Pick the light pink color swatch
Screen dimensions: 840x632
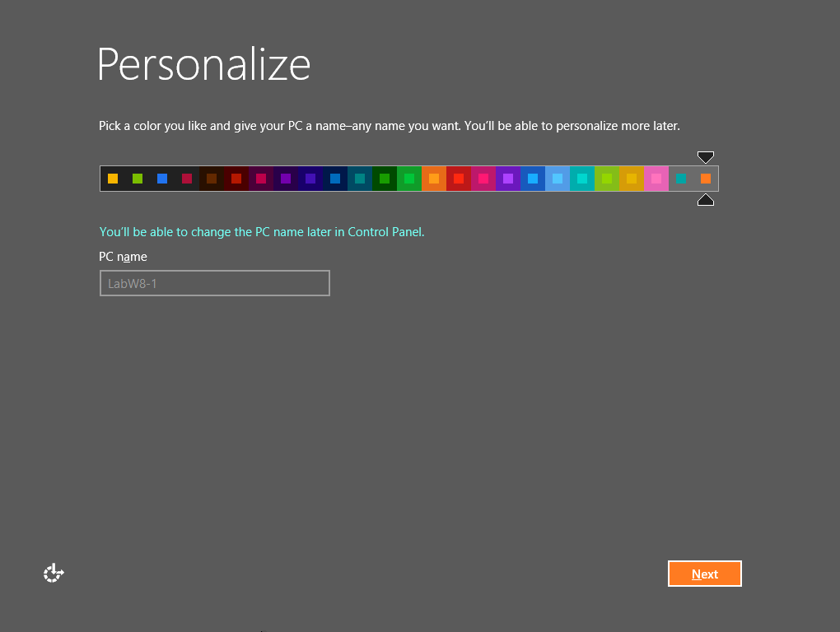(x=656, y=179)
